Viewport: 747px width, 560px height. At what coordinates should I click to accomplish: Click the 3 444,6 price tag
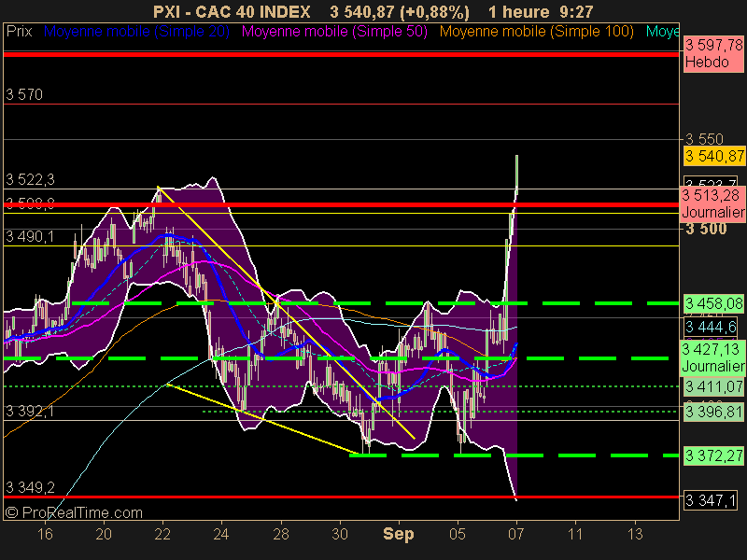coord(711,327)
